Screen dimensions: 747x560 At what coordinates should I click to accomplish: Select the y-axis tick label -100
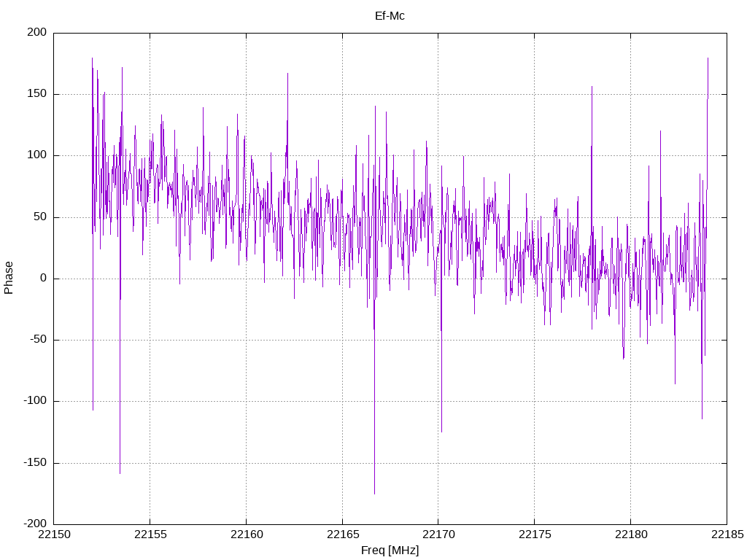35,401
